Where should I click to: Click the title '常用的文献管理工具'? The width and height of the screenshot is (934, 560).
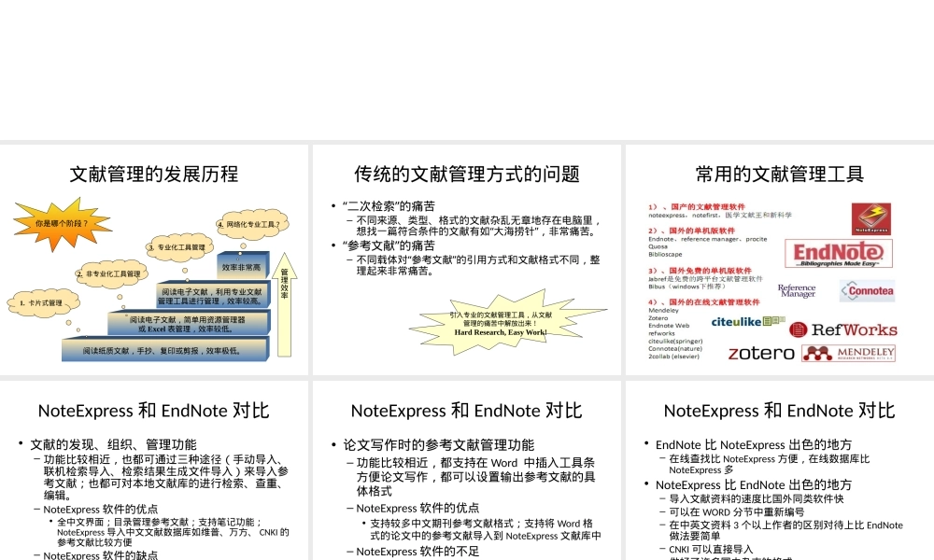pos(779,175)
